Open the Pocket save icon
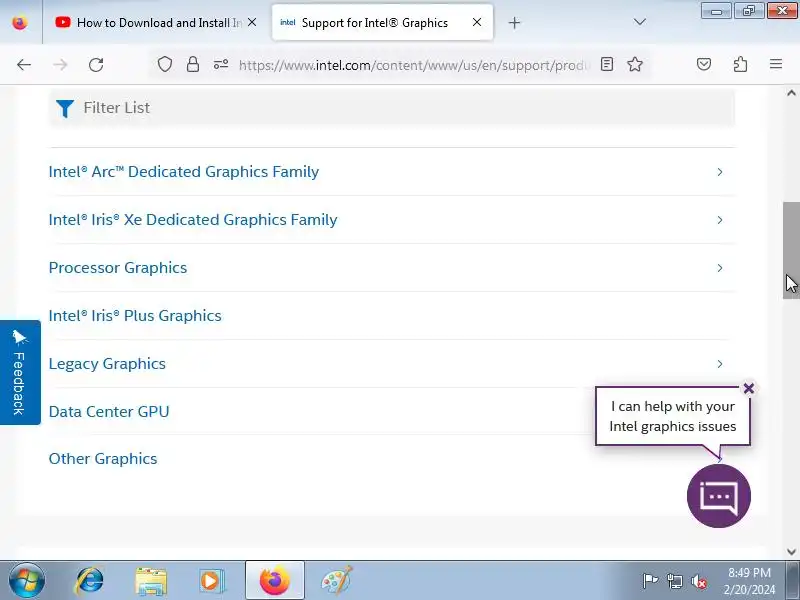The image size is (800, 600). [704, 64]
